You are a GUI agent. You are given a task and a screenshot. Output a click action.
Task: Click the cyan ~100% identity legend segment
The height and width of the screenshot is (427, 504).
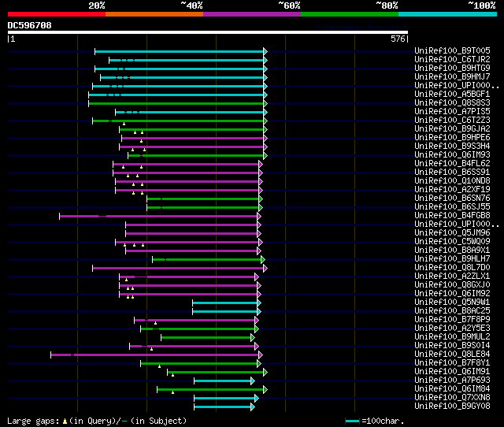(448, 14)
